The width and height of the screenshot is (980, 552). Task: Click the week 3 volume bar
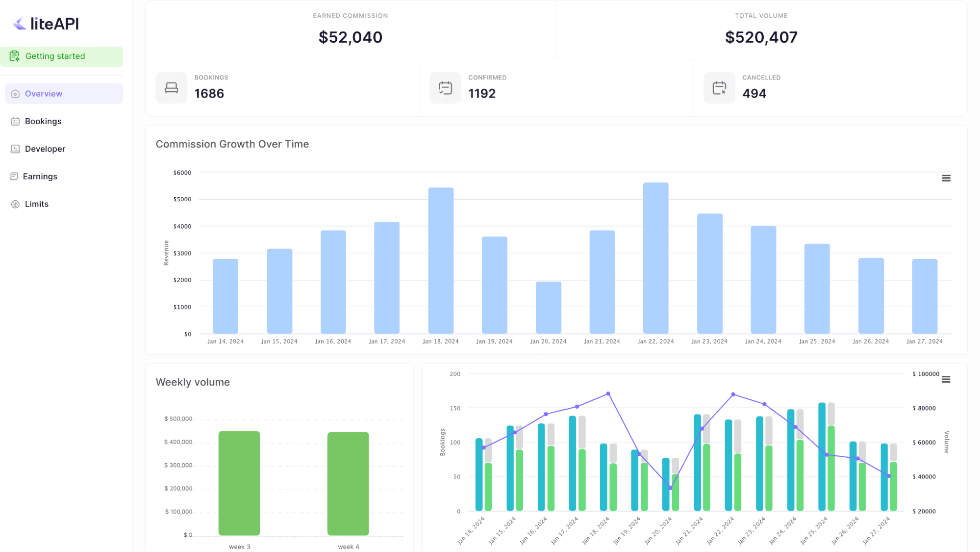point(239,483)
